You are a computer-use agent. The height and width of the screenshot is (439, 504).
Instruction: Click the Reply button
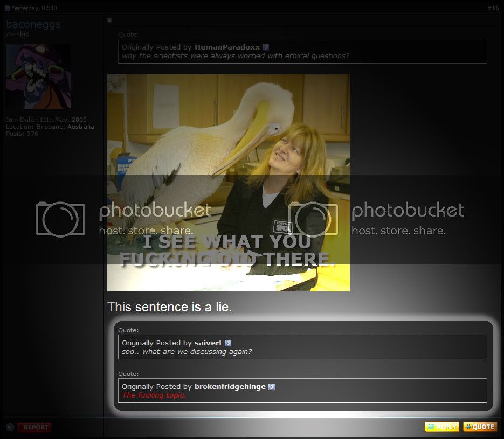(x=442, y=427)
